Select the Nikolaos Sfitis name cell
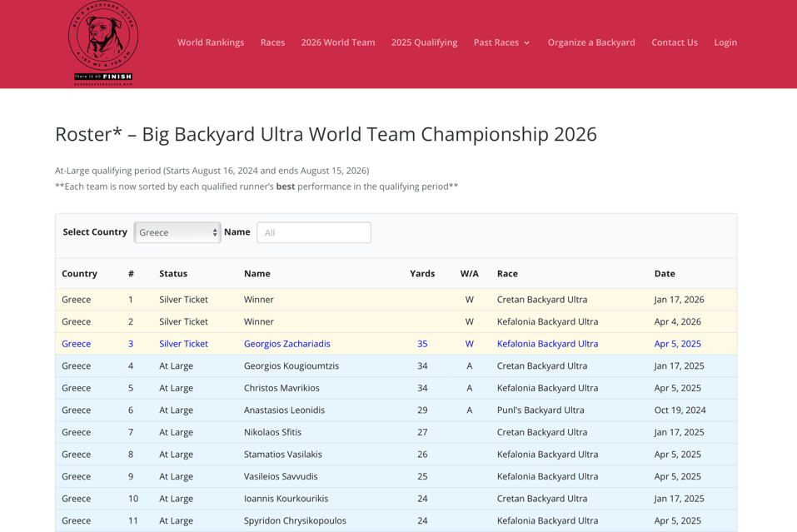797x532 pixels. click(x=272, y=432)
